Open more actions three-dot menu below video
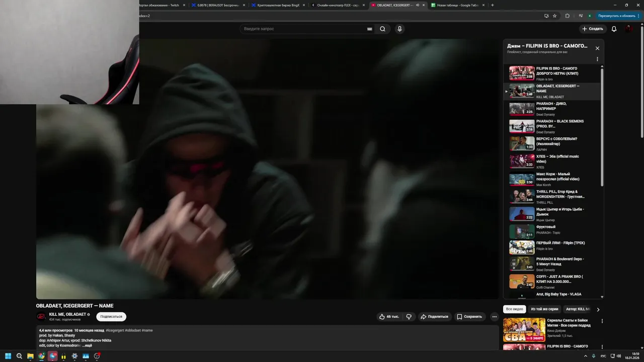Viewport: 644px width, 362px height. [494, 317]
